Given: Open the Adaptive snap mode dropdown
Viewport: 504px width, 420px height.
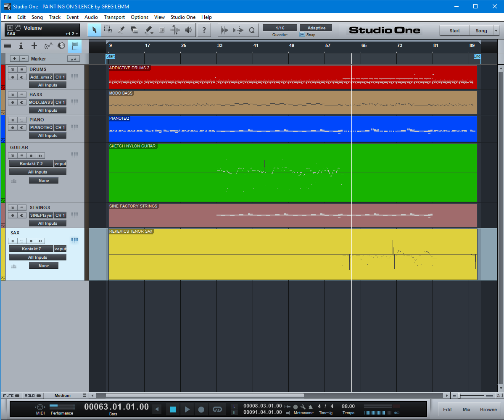Looking at the screenshot, I should [x=316, y=28].
